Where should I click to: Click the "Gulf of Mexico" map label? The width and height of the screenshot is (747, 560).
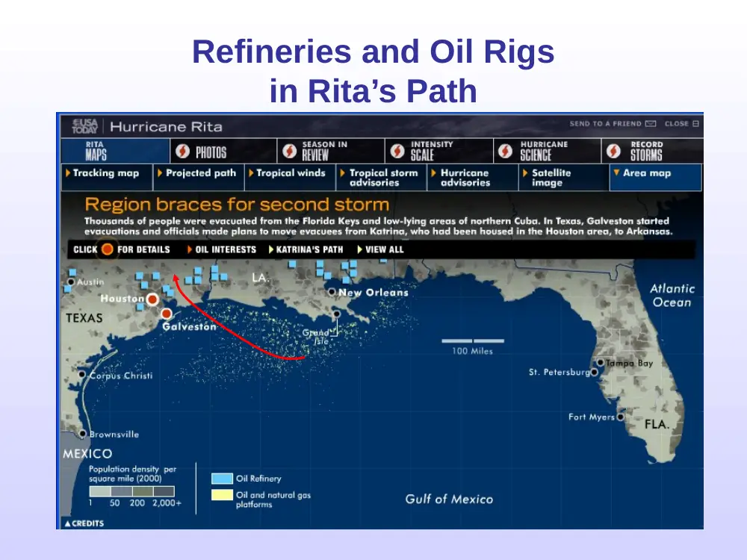tap(449, 499)
